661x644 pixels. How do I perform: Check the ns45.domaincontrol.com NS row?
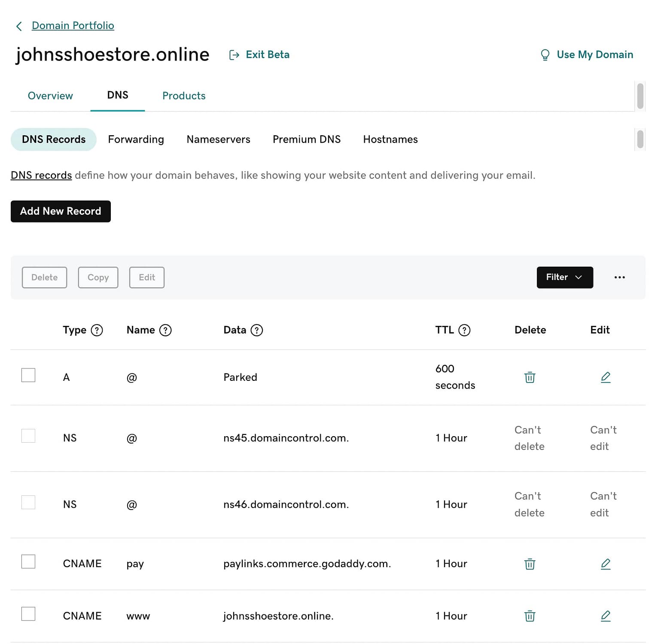point(28,436)
